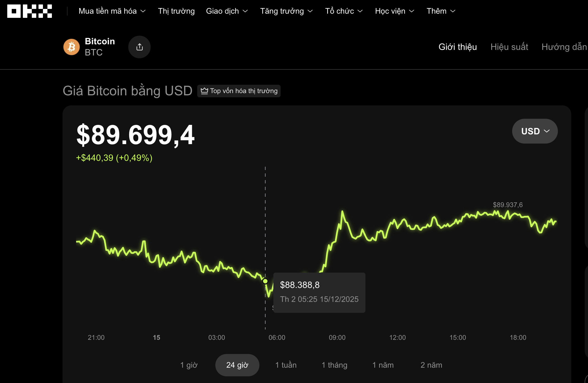Switch to the Hiệu suất tab
Screen dimensions: 588x383
coord(509,47)
